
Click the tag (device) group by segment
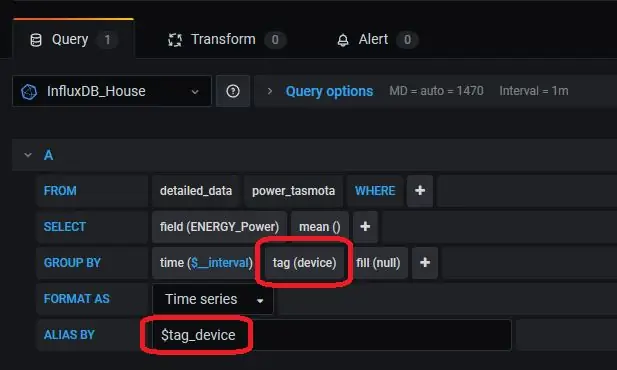tap(305, 263)
